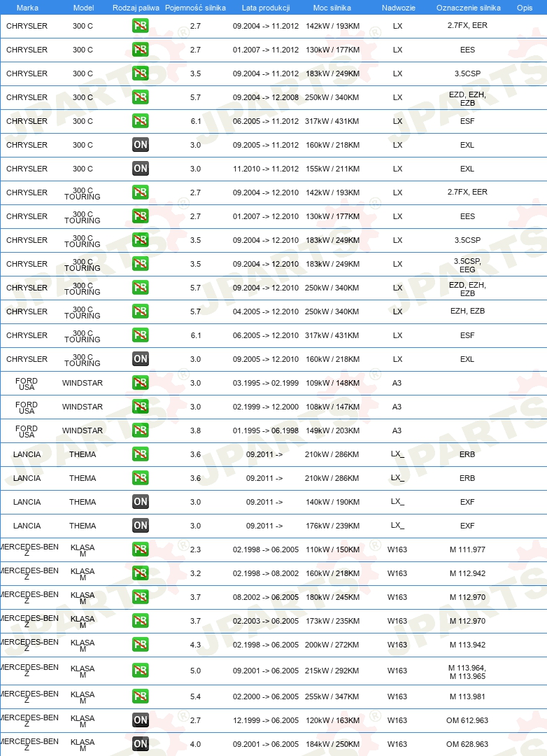Screen dimensions: 547x756
Task: Click the PB icon in the Windstar 3.8 row
Action: click(x=140, y=430)
